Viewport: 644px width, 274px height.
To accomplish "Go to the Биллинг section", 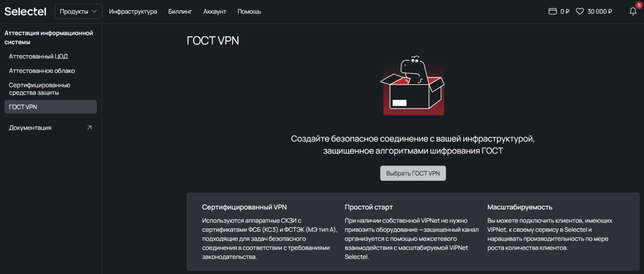I will pos(180,11).
